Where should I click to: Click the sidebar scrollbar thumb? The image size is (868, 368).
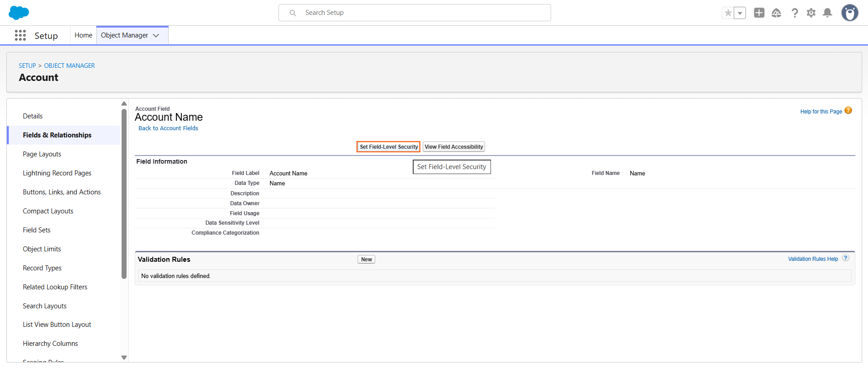(124, 194)
